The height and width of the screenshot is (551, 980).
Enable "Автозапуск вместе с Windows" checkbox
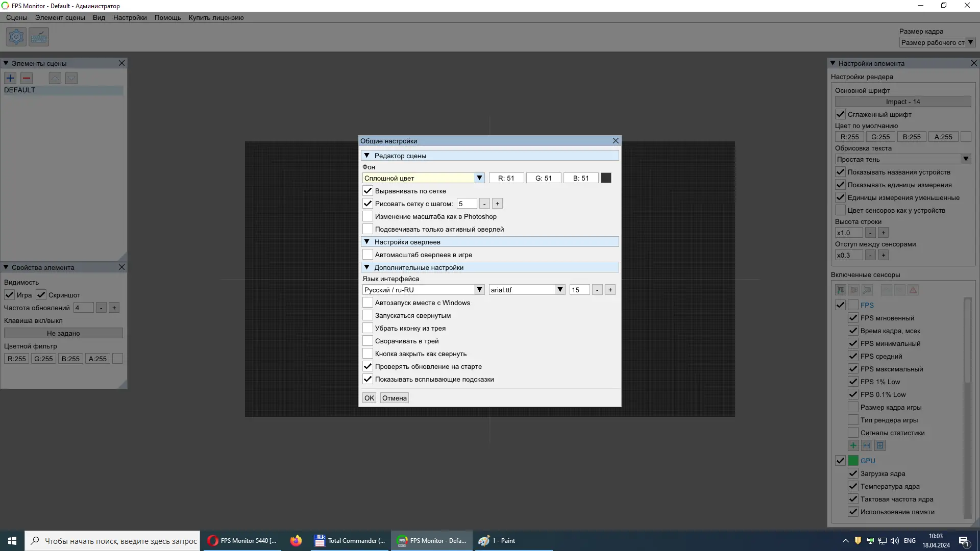(367, 303)
